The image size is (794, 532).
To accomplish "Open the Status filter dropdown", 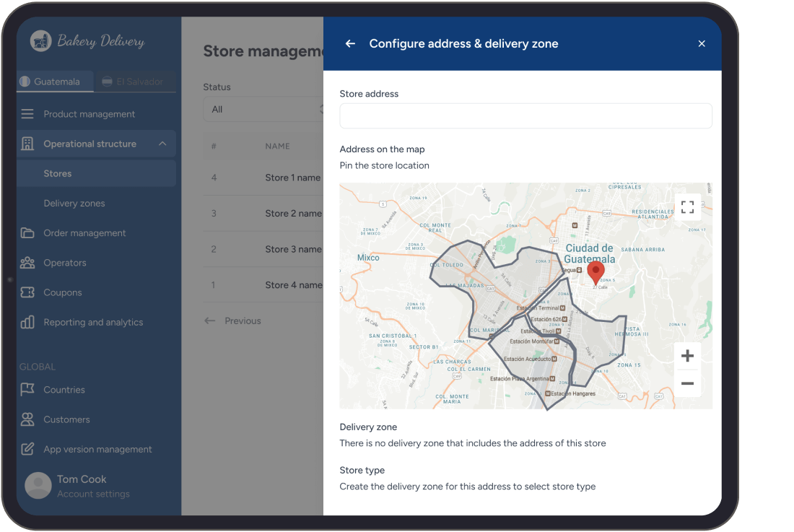I will click(x=263, y=110).
